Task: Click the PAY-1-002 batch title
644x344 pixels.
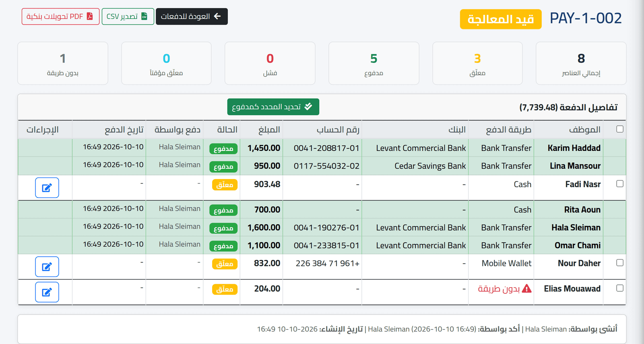Action: click(586, 18)
